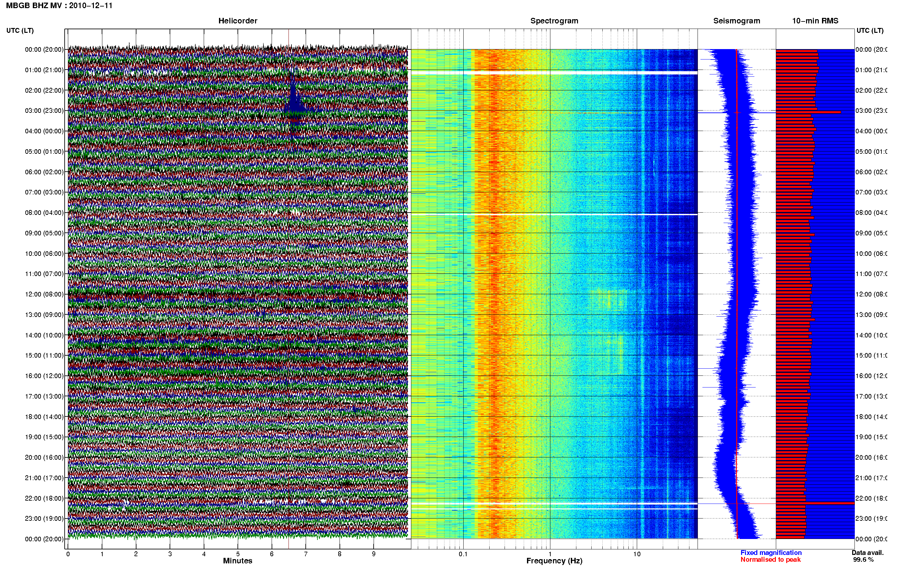This screenshot has width=924, height=578.
Task: Click the left 'UTC (LT)' axis label
Action: 20,31
